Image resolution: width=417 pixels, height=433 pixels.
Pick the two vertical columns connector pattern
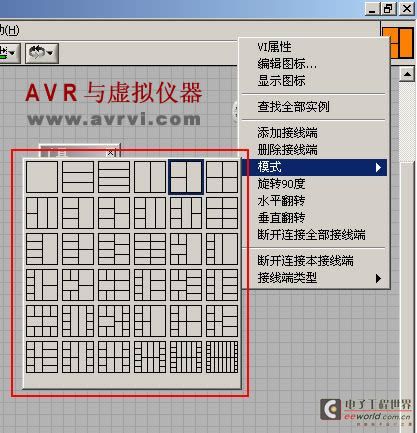click(150, 177)
